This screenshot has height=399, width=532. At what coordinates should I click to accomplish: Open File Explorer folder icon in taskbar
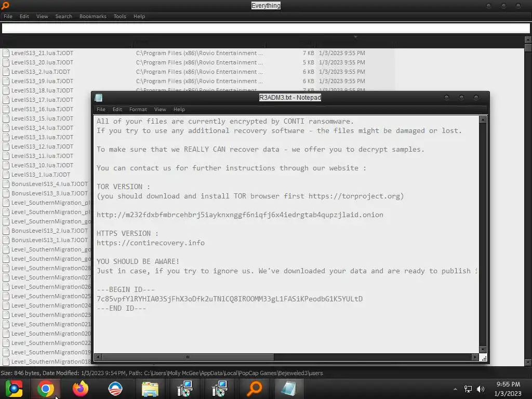(x=150, y=389)
